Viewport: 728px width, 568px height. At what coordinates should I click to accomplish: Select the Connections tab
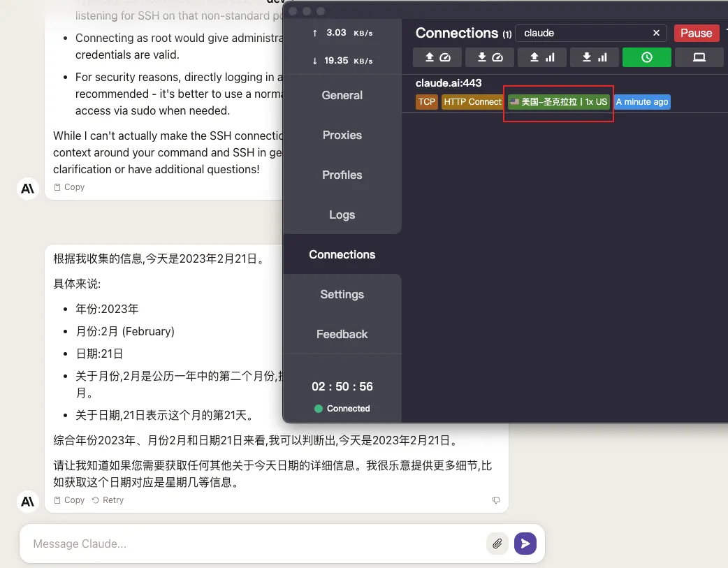(342, 254)
